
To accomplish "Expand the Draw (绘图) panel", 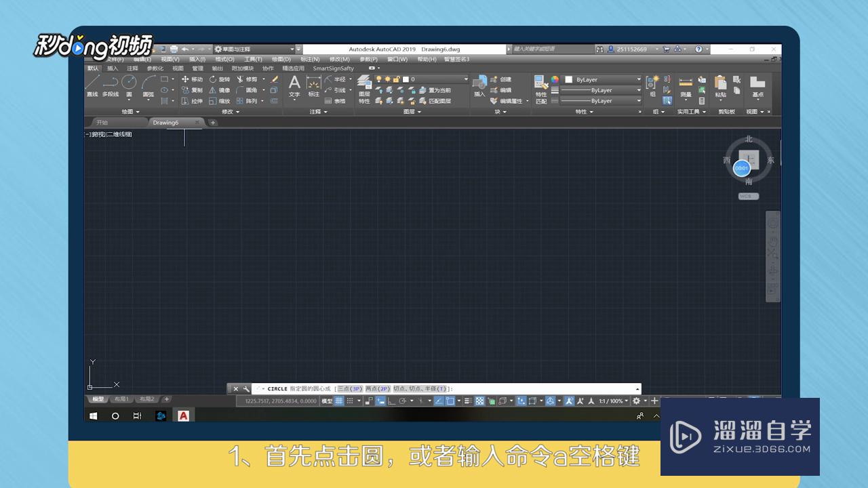I will (x=130, y=112).
